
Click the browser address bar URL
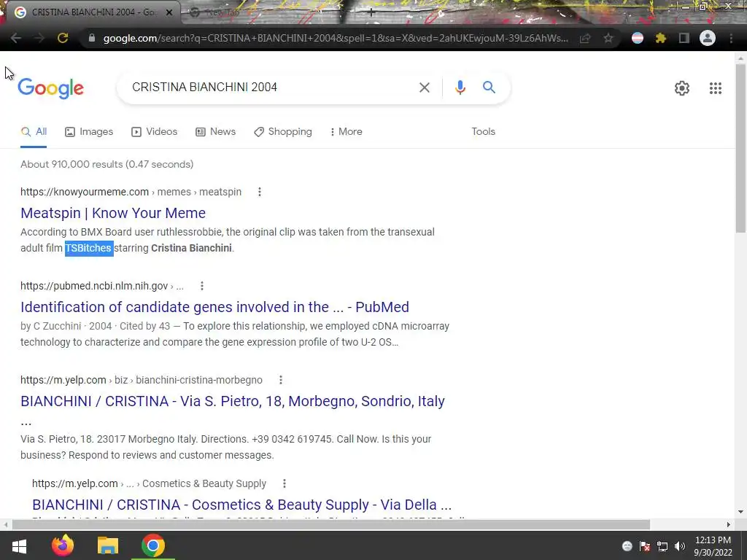coord(336,38)
